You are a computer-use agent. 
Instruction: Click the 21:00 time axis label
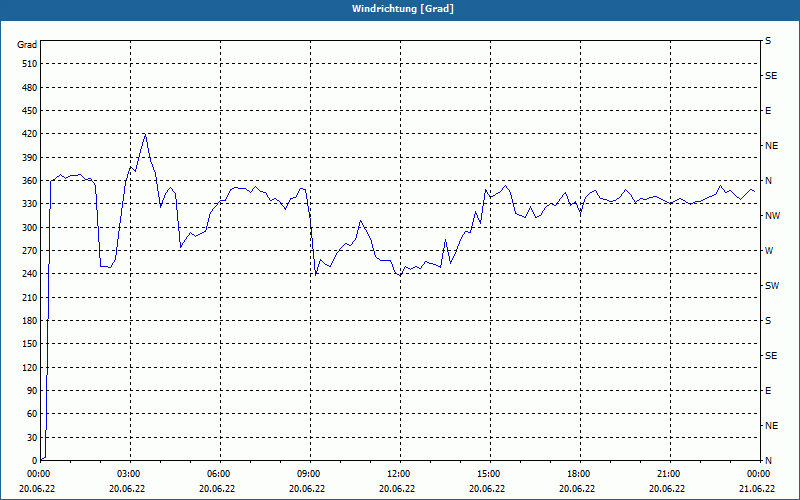[670, 474]
